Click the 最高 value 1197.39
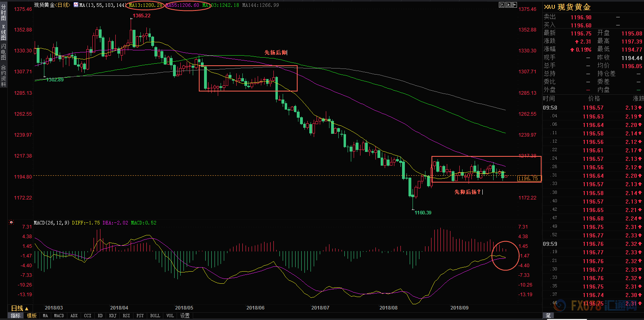This screenshot has width=644, height=320. [631, 42]
